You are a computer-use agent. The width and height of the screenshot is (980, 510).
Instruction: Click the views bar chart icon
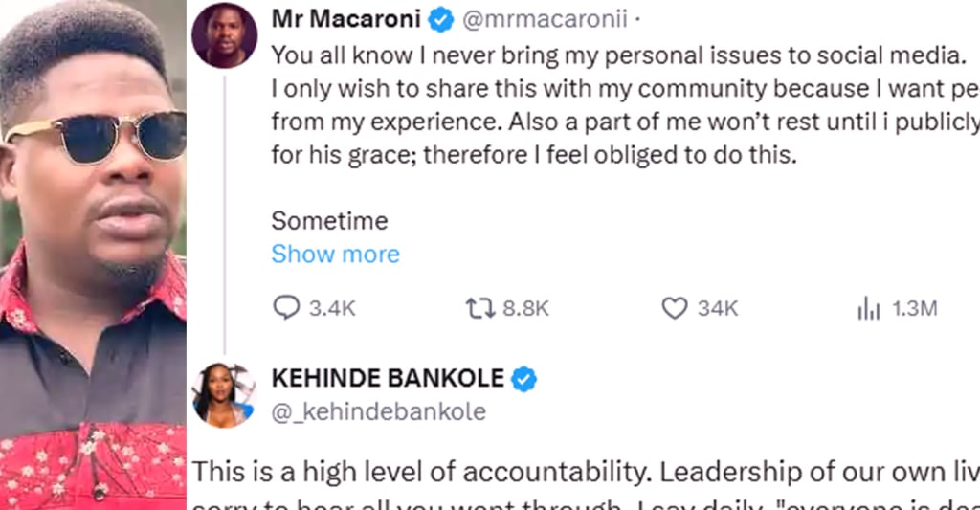click(x=867, y=308)
